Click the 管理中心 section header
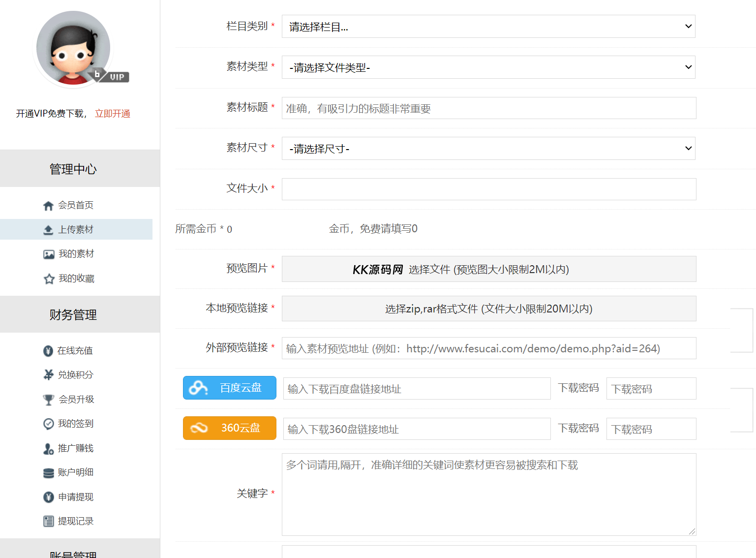This screenshot has width=756, height=558. [80, 169]
